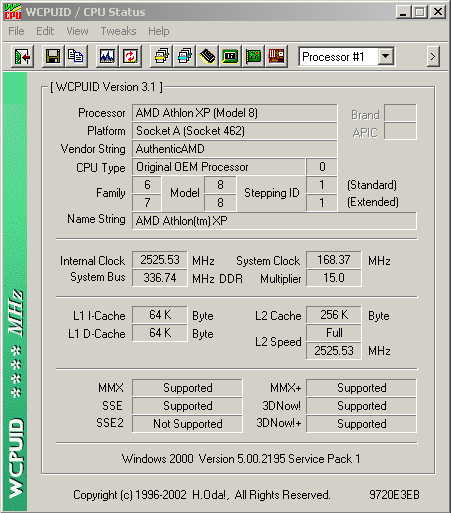This screenshot has width=451, height=513.
Task: Click the green circuit board icon
Action: [253, 56]
